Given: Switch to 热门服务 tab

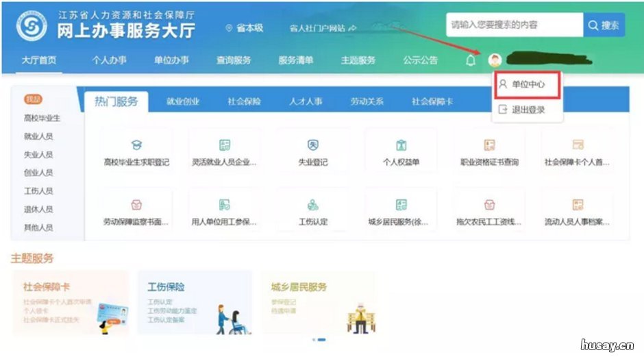Looking at the screenshot, I should coord(116,101).
